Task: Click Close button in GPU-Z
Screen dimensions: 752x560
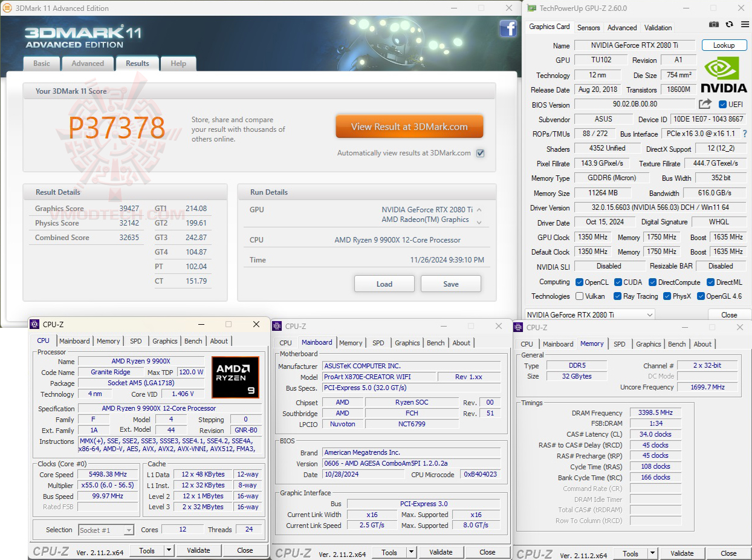Action: pyautogui.click(x=729, y=314)
